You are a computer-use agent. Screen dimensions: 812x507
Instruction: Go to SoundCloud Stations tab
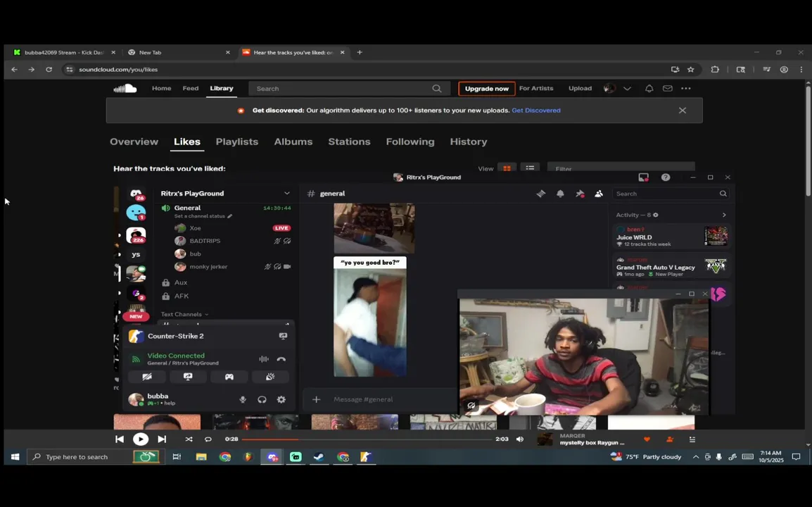click(x=349, y=142)
